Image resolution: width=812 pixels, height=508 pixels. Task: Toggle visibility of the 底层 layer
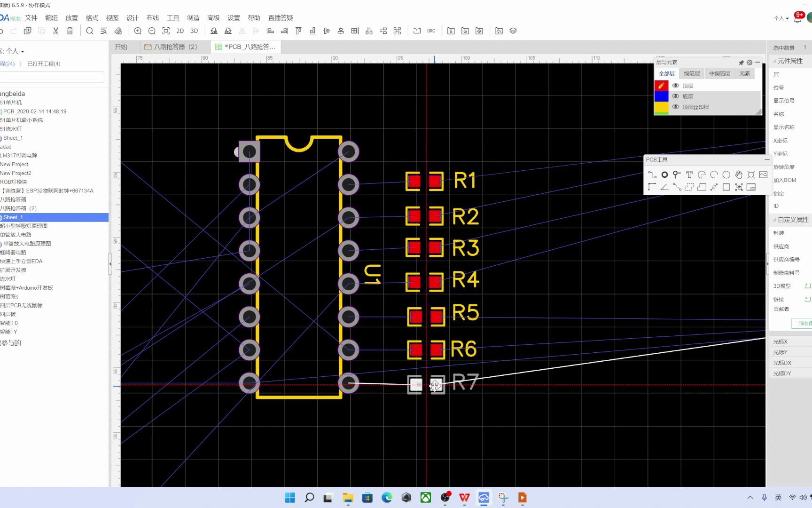click(676, 96)
